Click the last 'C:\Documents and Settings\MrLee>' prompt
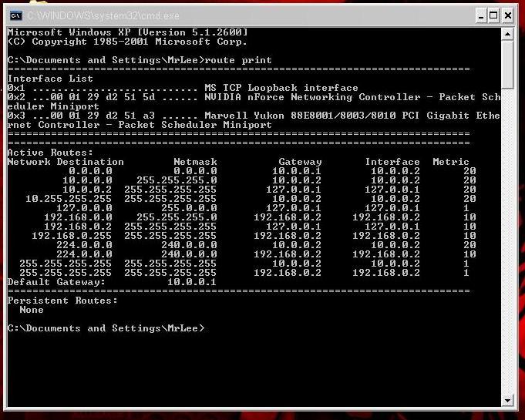Viewport: 525px width, 420px height. (x=106, y=328)
